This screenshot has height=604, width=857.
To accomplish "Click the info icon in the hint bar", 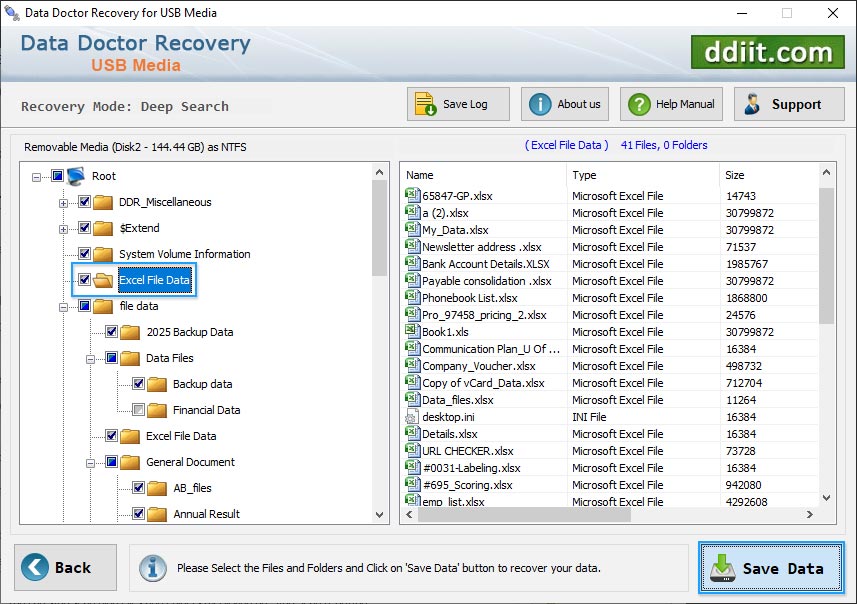I will [152, 568].
